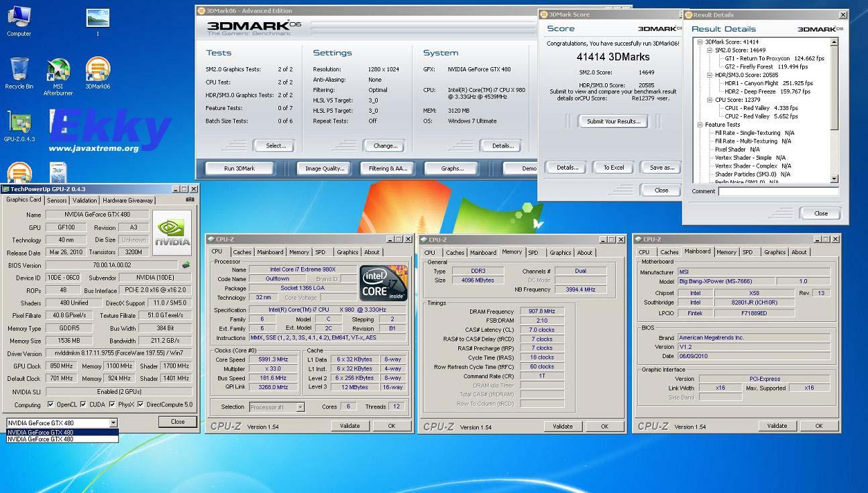Switch to the Validation tab in GPU-Z
This screenshot has width=868, height=493.
(x=85, y=201)
